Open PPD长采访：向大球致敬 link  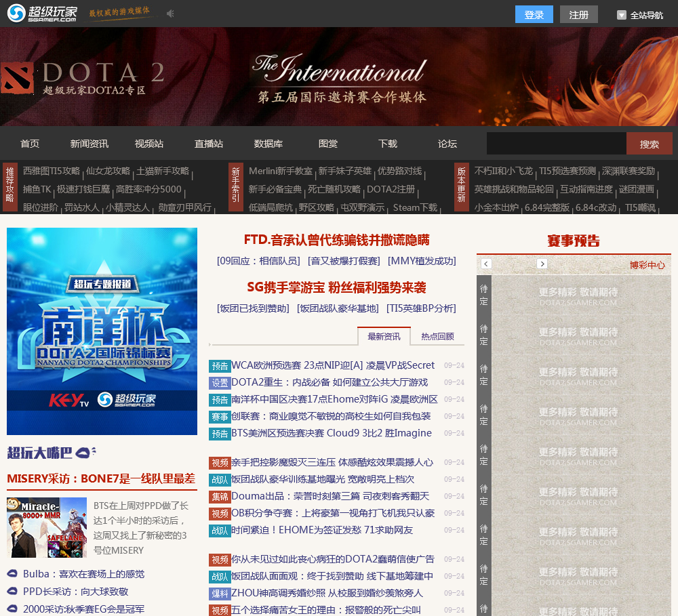tap(76, 592)
